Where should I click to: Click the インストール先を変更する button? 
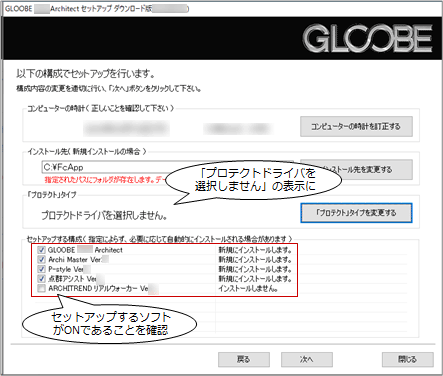click(x=356, y=170)
